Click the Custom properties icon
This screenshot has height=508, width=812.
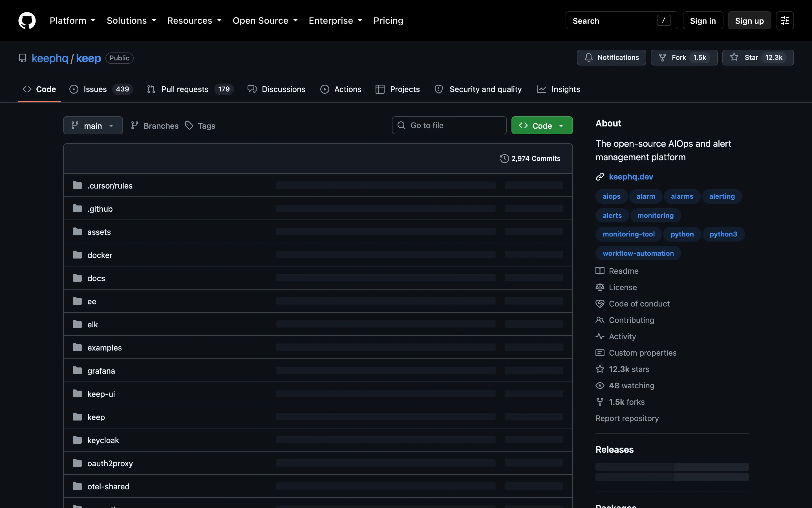click(600, 353)
